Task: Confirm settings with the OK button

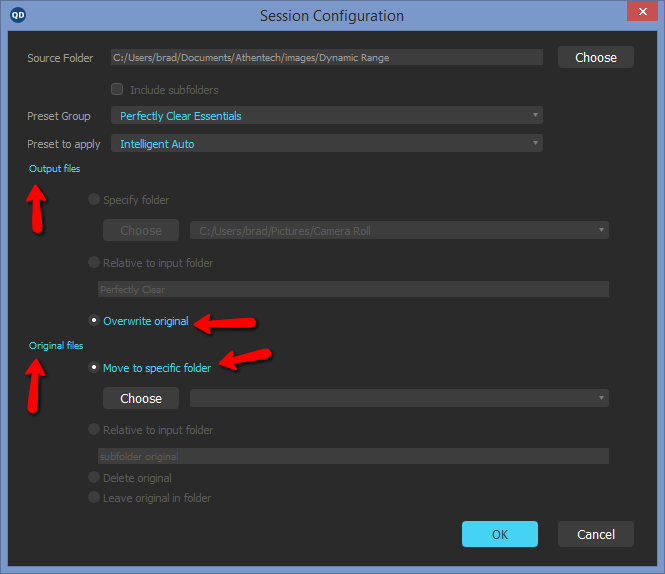Action: click(x=500, y=534)
